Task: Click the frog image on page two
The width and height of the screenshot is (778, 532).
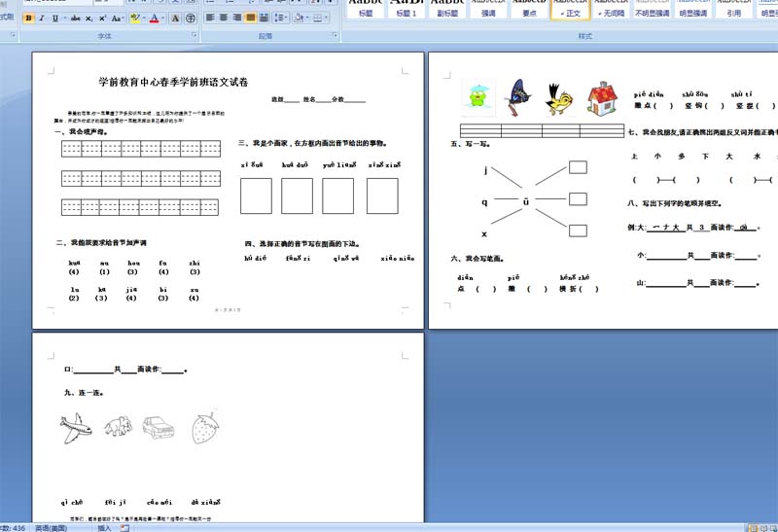Action: click(478, 97)
